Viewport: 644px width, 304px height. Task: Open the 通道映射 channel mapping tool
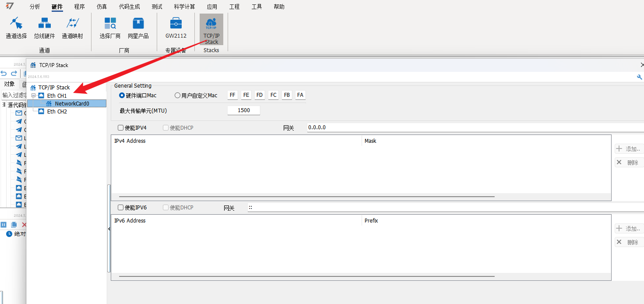click(72, 28)
